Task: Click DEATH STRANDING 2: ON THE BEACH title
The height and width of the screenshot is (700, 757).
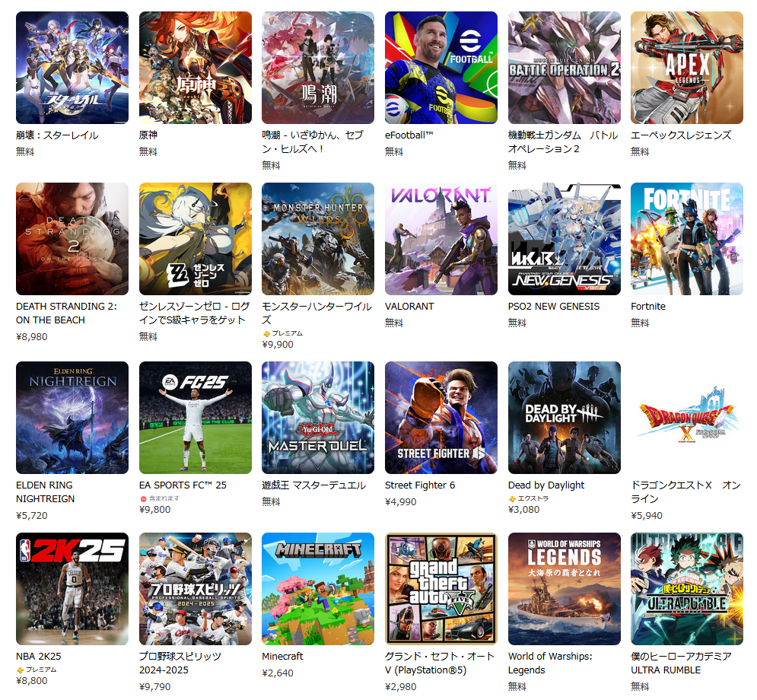Action: tap(67, 313)
